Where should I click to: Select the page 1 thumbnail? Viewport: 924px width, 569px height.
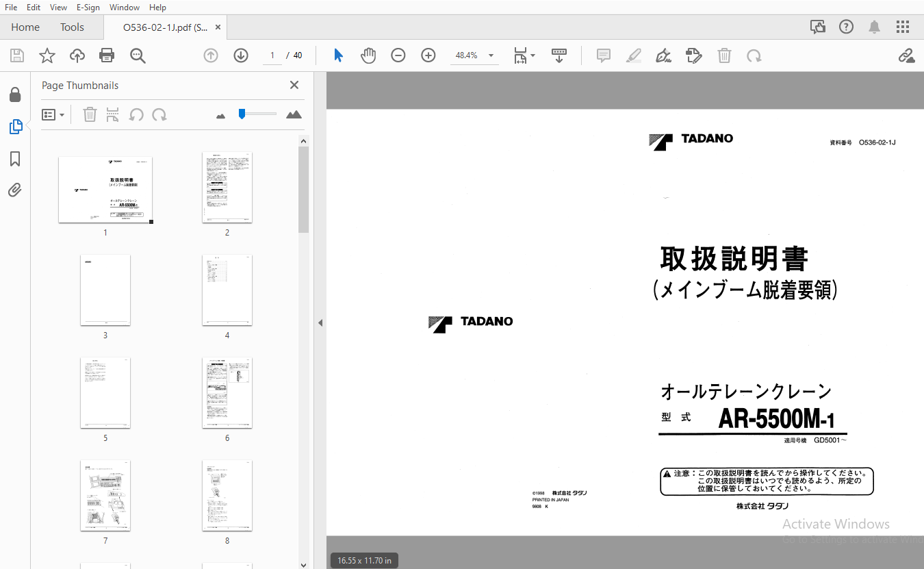tap(105, 190)
